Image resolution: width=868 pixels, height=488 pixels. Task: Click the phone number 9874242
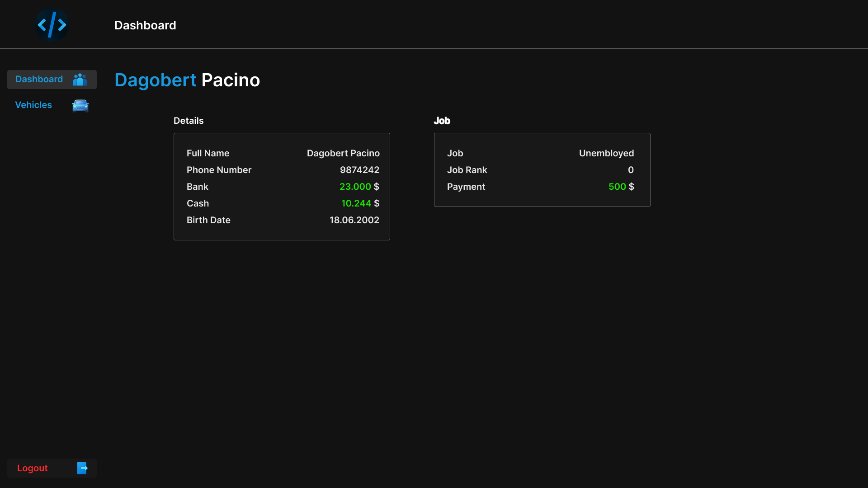coord(359,170)
